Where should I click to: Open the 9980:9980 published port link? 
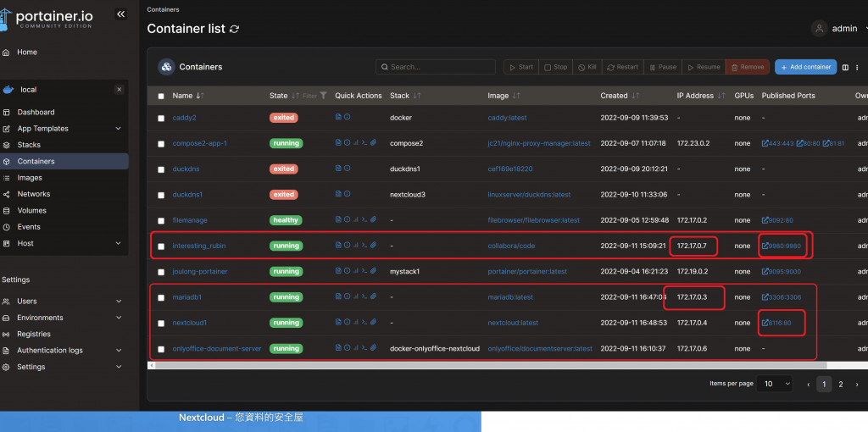781,246
